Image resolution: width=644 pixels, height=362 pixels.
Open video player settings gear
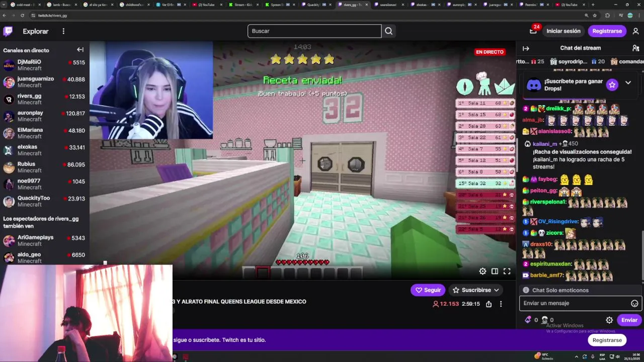482,271
